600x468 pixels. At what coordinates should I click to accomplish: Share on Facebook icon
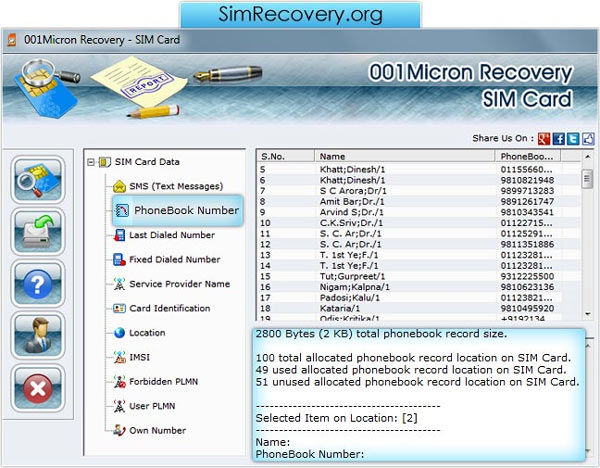tap(558, 139)
